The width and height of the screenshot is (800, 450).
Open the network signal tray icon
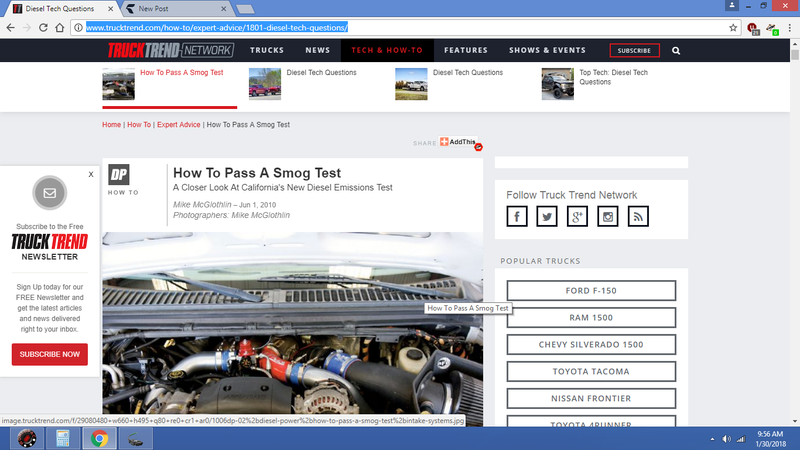click(740, 439)
